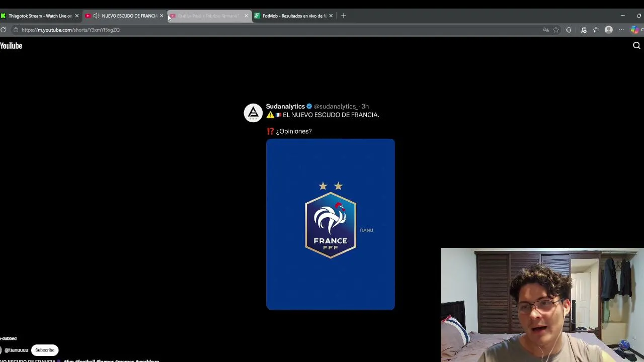Close the faded YouTube tab next to FotMob
Screen dimensions: 644x362
tap(246, 16)
